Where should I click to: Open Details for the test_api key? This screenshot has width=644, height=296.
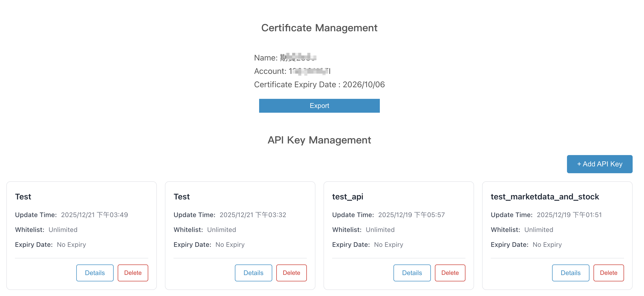coord(412,273)
